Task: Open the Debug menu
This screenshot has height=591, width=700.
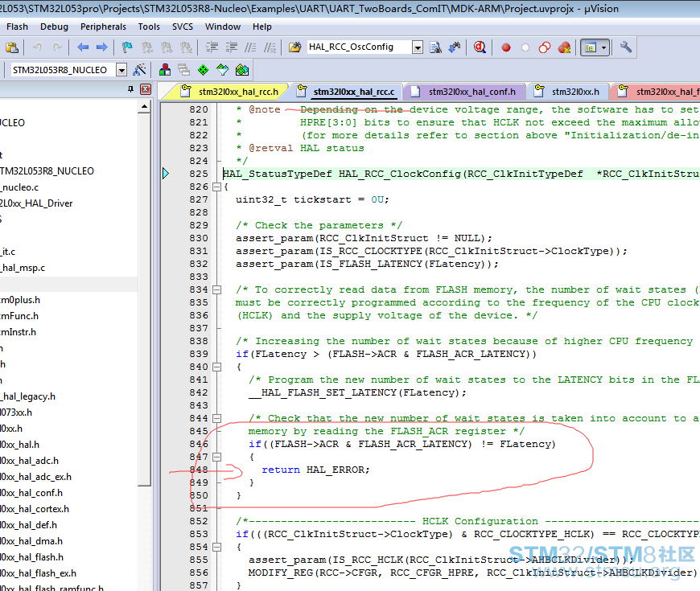Action: click(x=54, y=27)
